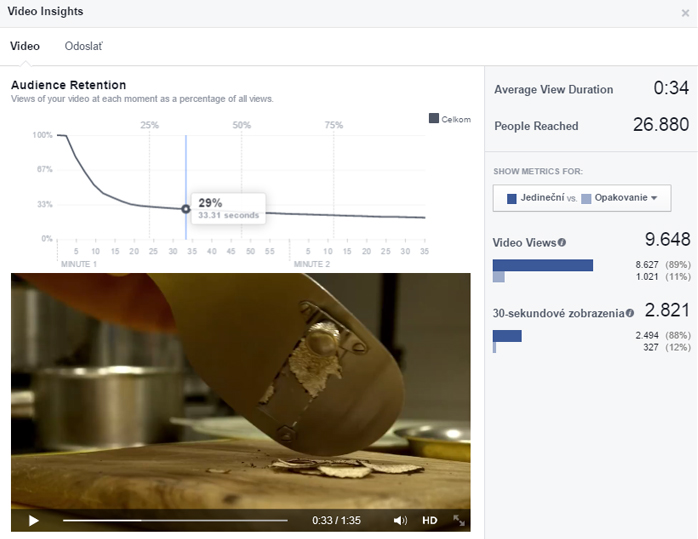Play the video with the play icon
This screenshot has width=698, height=539.
[33, 520]
